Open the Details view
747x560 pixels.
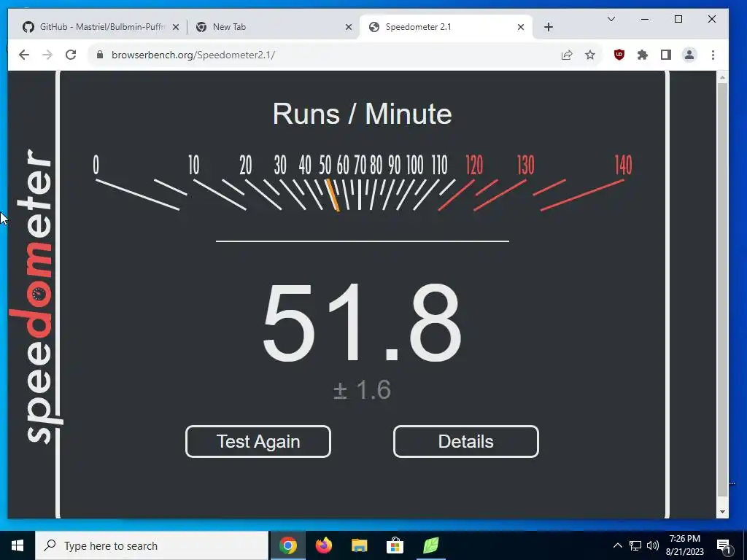466,441
